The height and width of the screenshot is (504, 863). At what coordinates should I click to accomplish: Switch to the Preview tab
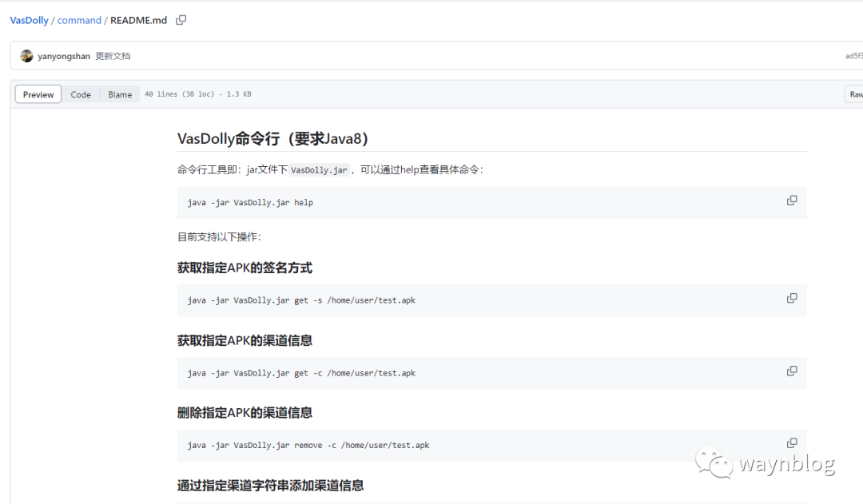pos(38,94)
